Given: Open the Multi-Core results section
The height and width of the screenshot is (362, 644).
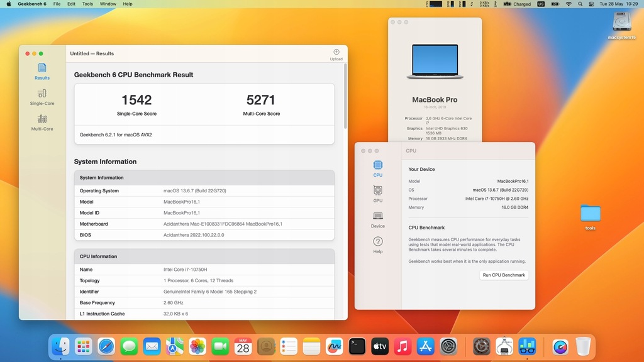Looking at the screenshot, I should (42, 123).
